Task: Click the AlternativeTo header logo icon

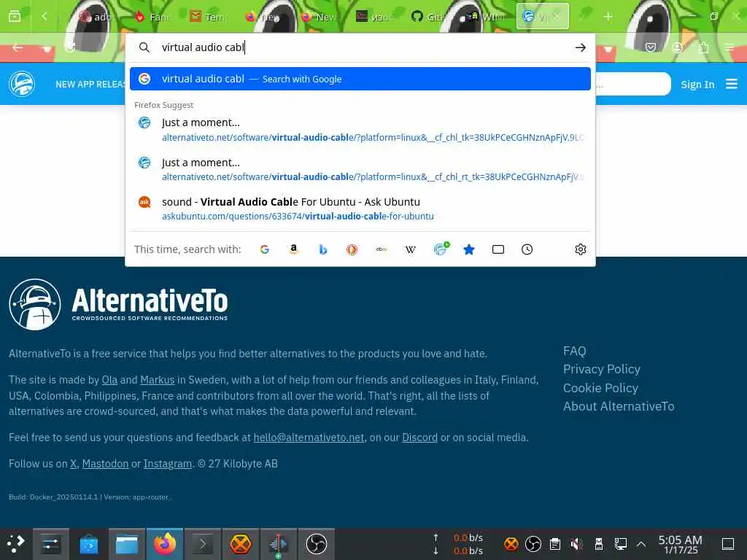Action: [22, 84]
